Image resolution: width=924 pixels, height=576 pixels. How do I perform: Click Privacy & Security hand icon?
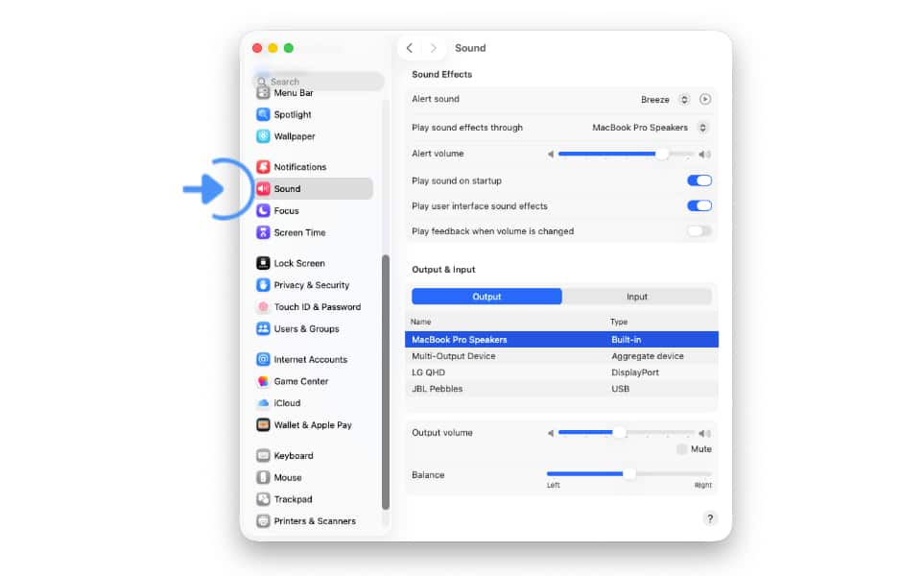(263, 285)
